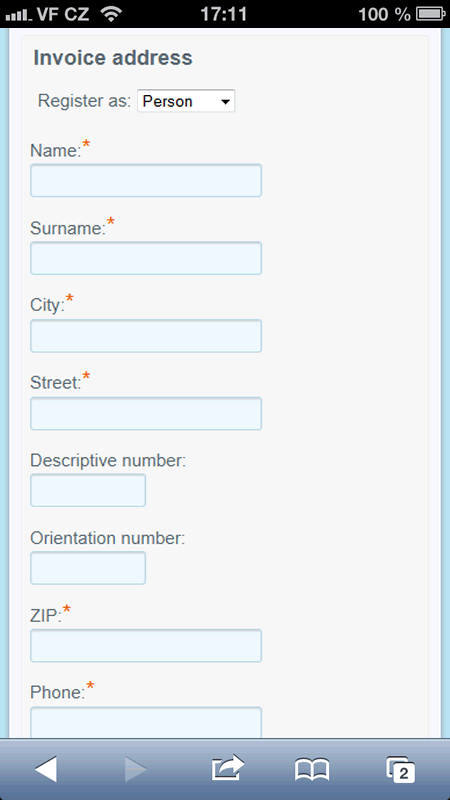
Task: Tap the cellular signal bars
Action: 19,15
